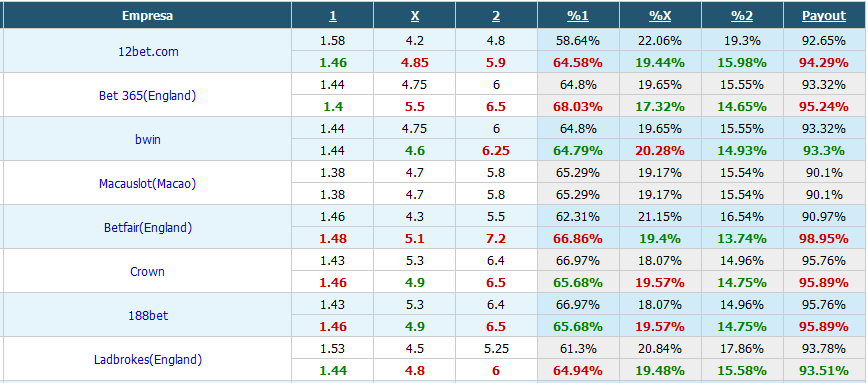This screenshot has height=383, width=868.
Task: Sort by the %X column header
Action: [x=660, y=16]
